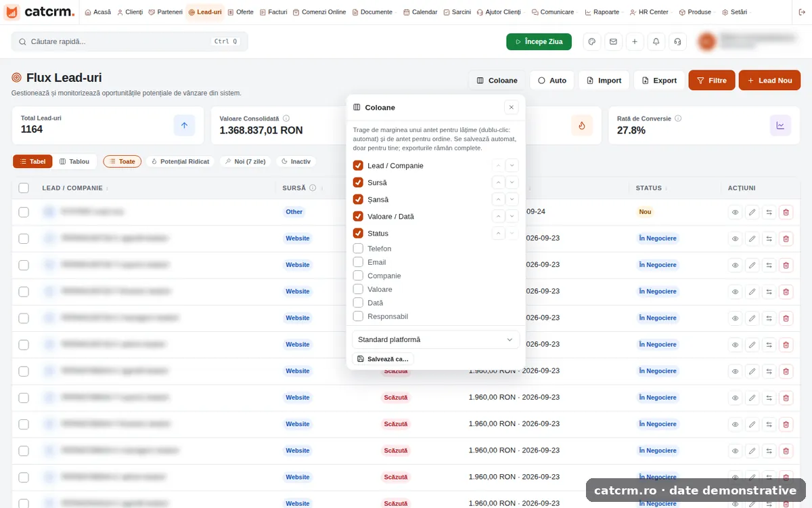
Task: Click the plus quick-add icon in header
Action: [x=635, y=41]
